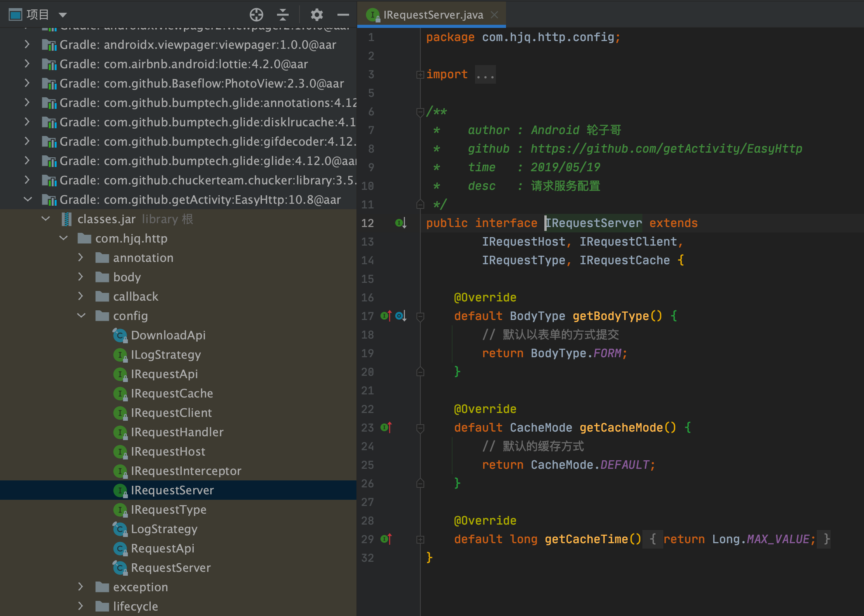Expand folded getCacheTime method on line 29
Screen dimensions: 864x616
point(420,539)
